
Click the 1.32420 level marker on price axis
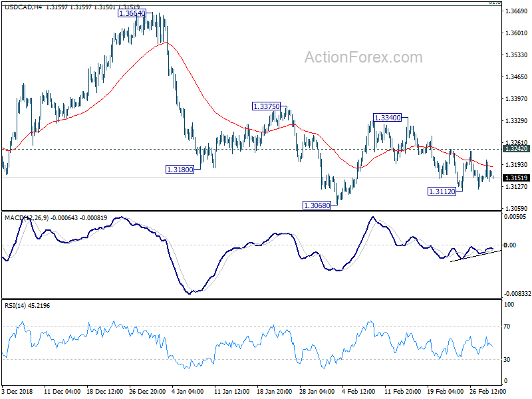click(x=517, y=149)
